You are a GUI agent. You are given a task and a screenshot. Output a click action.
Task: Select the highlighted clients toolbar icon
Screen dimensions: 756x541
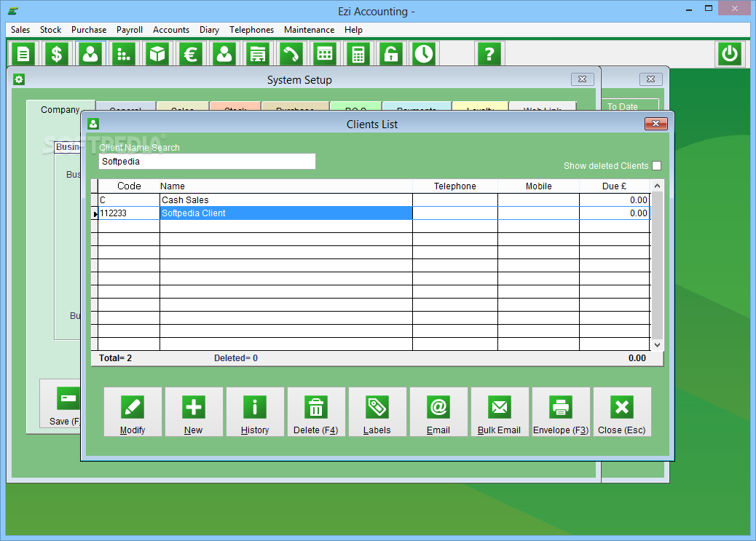[x=90, y=54]
